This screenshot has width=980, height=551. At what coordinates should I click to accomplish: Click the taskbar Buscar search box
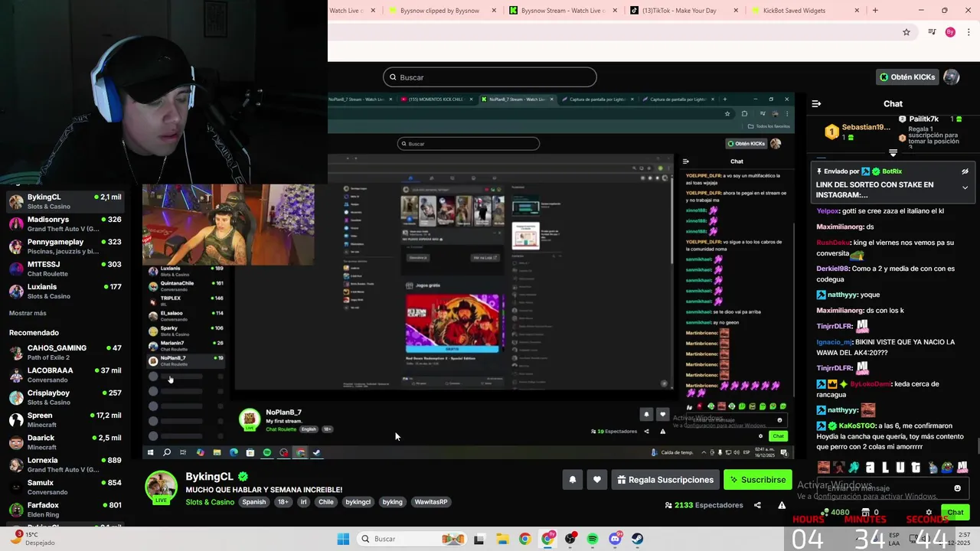[x=412, y=539]
